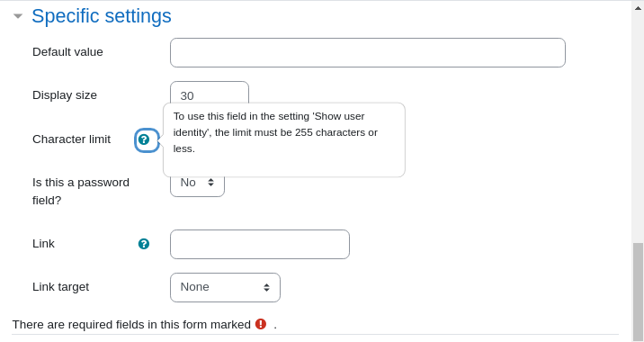This screenshot has height=342, width=644.
Task: Click the Character limit label
Action: (x=71, y=139)
